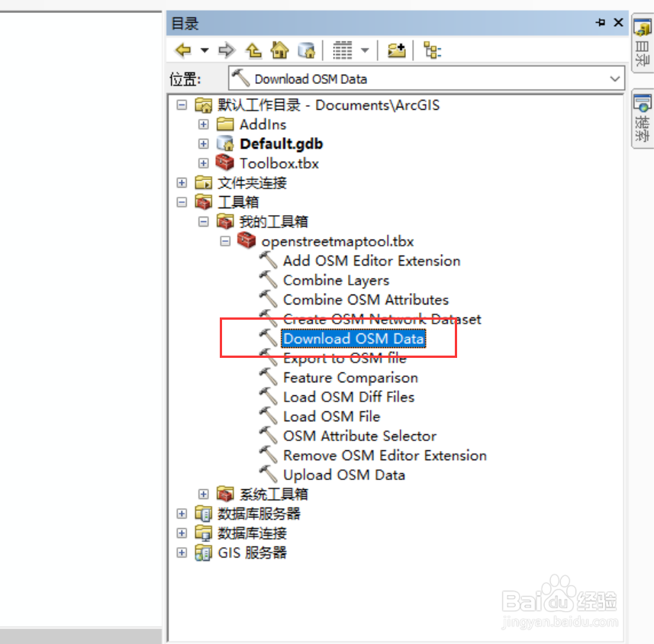The width and height of the screenshot is (654, 644).
Task: Collapse openstreetmaptool.tbx node
Action: [x=225, y=241]
